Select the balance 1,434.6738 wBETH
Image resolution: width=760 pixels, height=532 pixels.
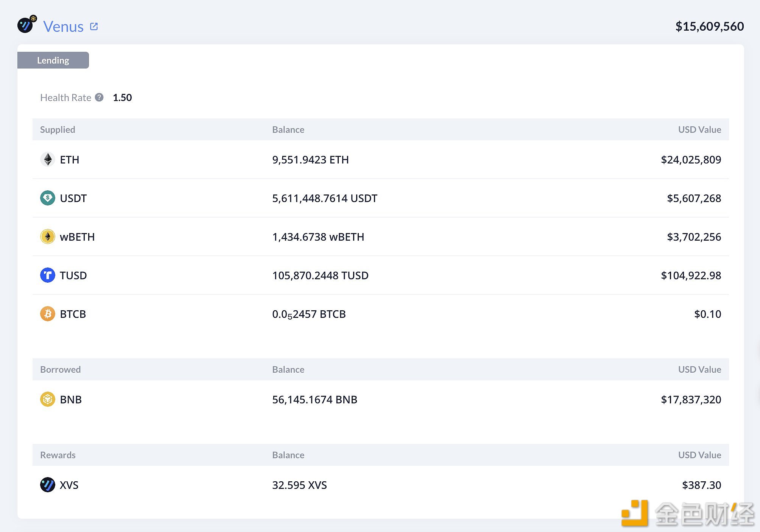318,237
